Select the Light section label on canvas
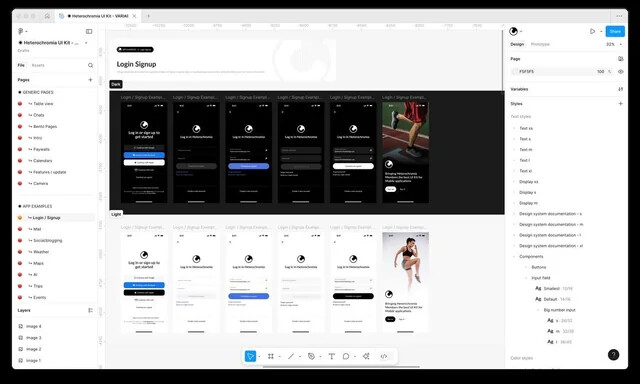Image resolution: width=640 pixels, height=384 pixels. click(x=116, y=214)
